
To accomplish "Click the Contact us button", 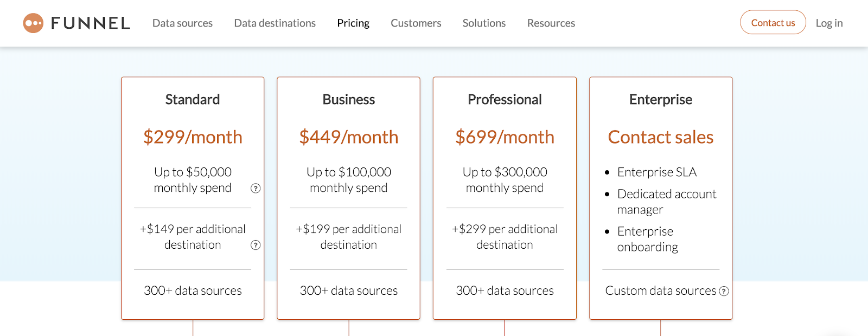I will tap(773, 22).
